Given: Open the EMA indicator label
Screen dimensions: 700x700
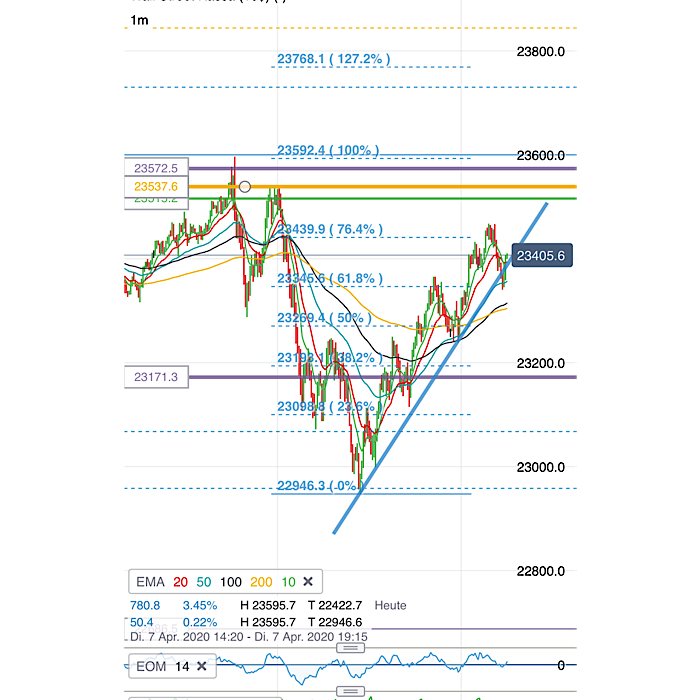Looking at the screenshot, I should pos(150,582).
